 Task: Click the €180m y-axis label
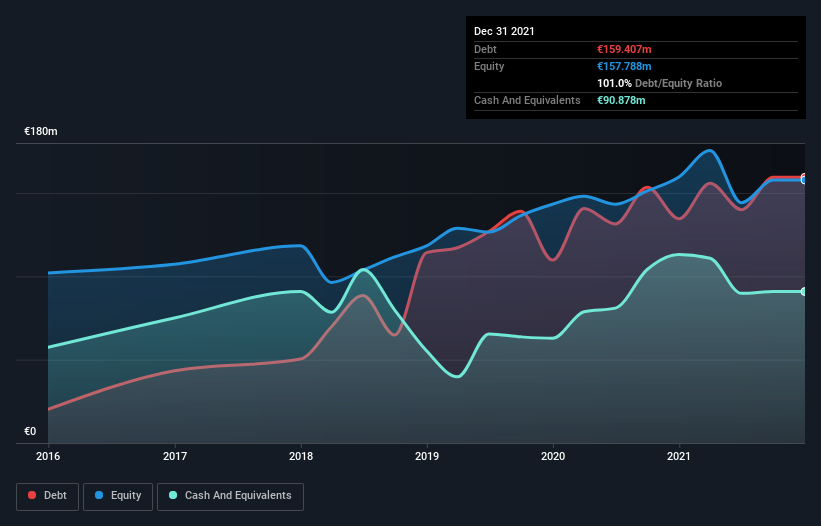(x=41, y=131)
